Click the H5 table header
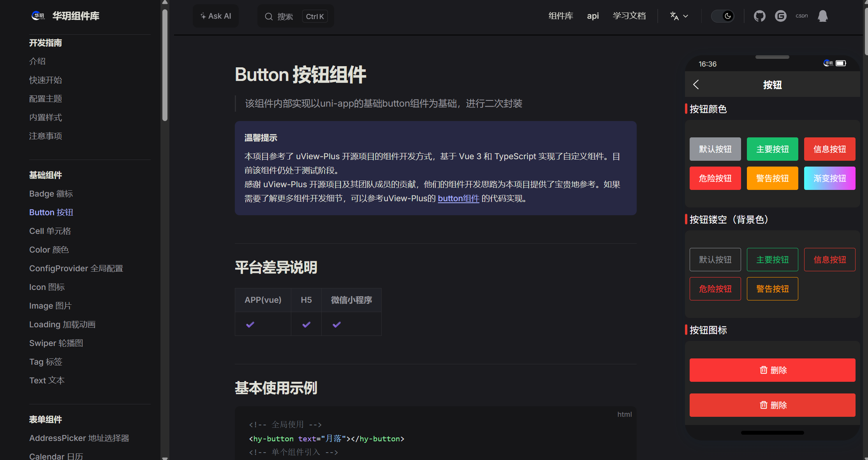Screen dimensions: 868x460 click(x=306, y=300)
